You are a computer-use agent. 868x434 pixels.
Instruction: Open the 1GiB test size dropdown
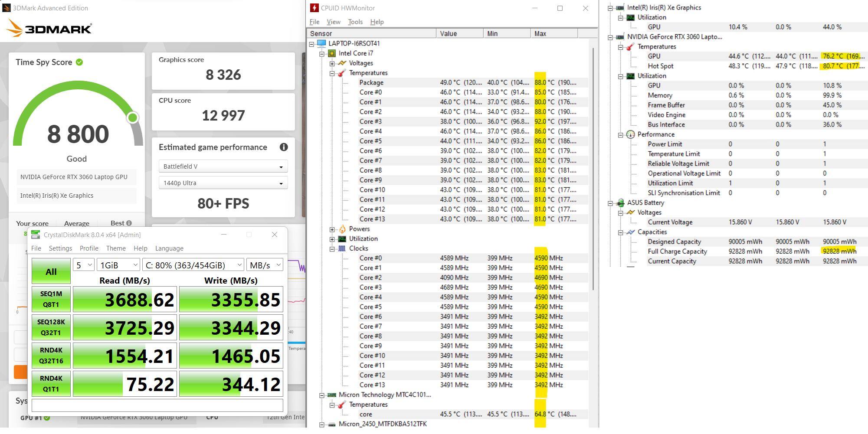tap(118, 265)
